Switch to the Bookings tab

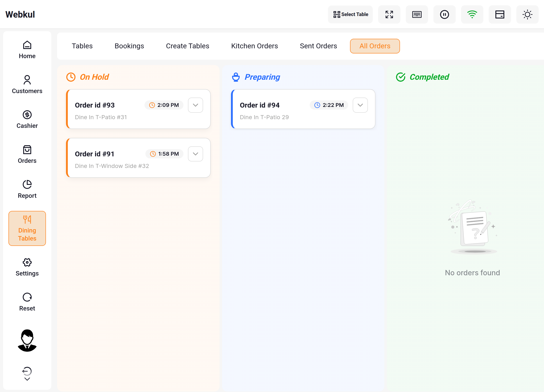129,46
